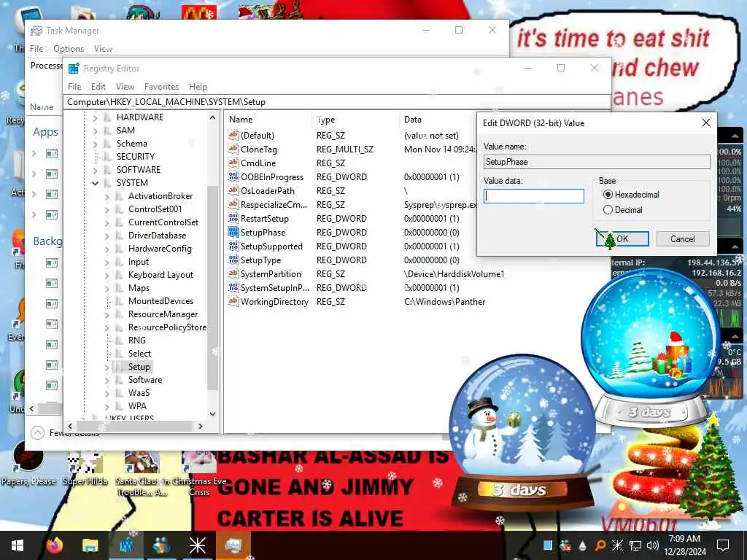This screenshot has width=747, height=560.
Task: Click the HARDWARE key folder icon
Action: 108,117
